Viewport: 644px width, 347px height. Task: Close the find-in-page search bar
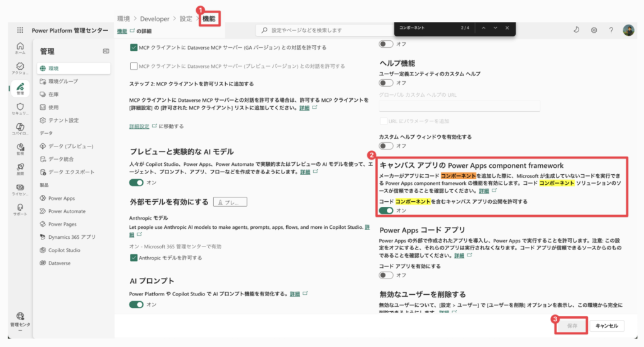[508, 28]
